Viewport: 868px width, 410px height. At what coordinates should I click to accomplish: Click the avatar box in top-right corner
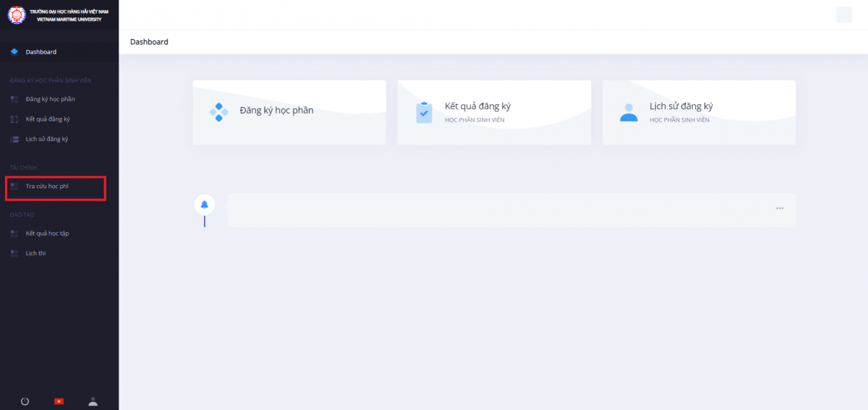click(843, 14)
